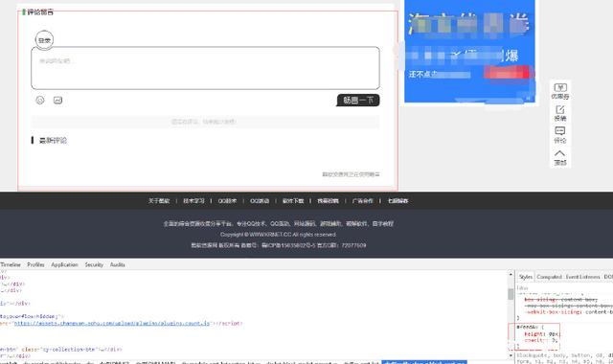Click inside the comment text area

pyautogui.click(x=205, y=68)
